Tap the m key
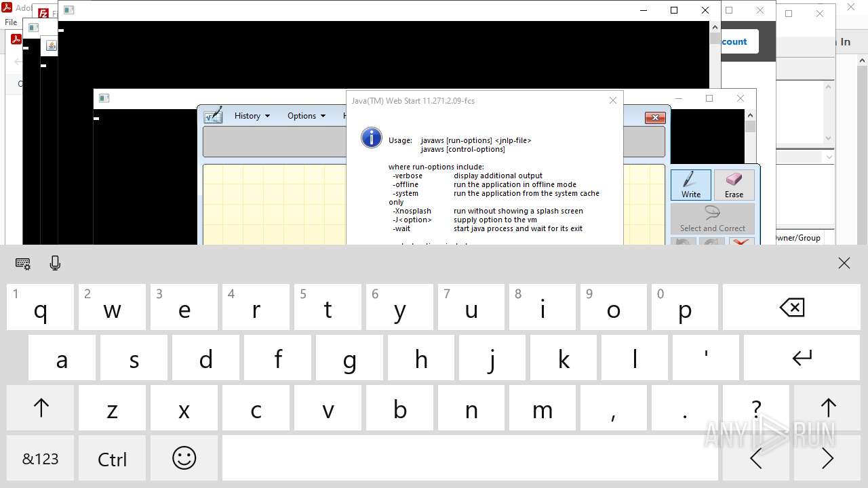 (542, 408)
